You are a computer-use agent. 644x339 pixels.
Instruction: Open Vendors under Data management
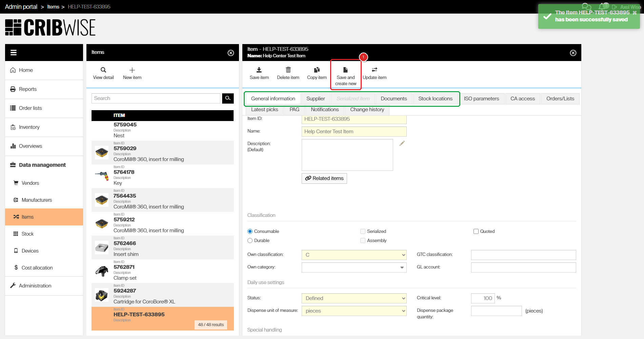[x=44, y=183]
